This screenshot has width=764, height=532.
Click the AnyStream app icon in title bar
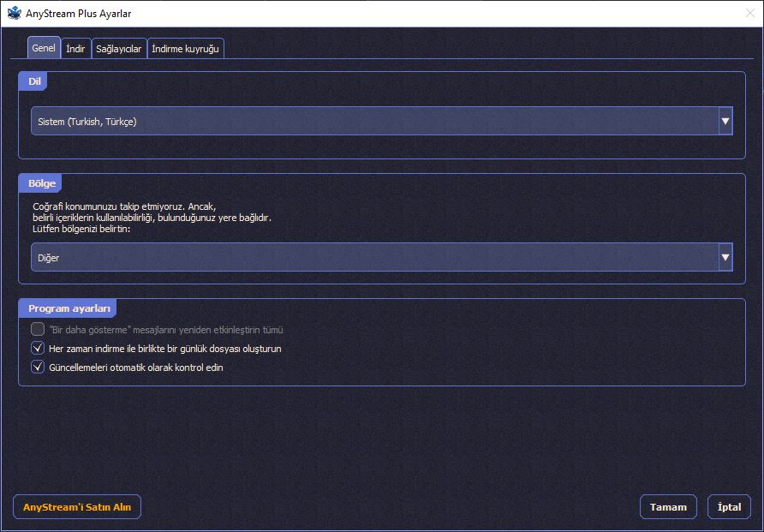(x=15, y=13)
